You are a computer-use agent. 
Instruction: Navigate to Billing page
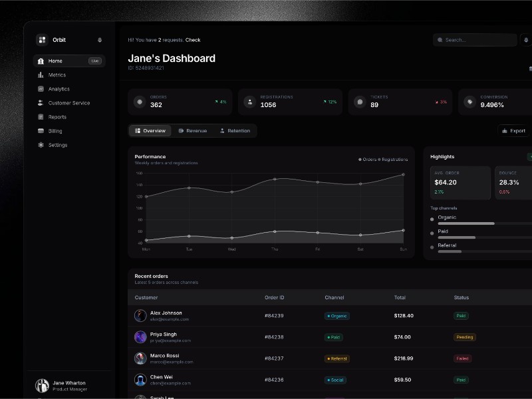pos(55,131)
